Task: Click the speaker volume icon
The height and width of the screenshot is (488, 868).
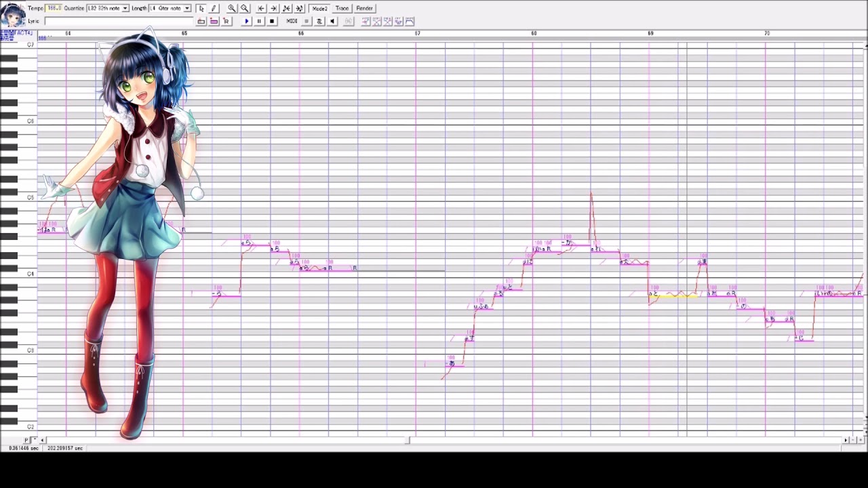Action: [332, 21]
